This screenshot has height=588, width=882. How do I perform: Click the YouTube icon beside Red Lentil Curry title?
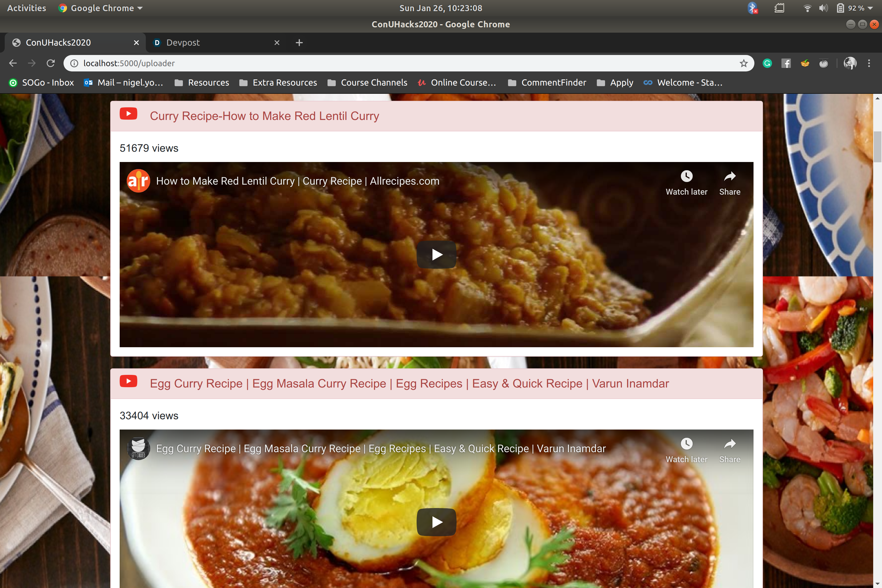(128, 114)
